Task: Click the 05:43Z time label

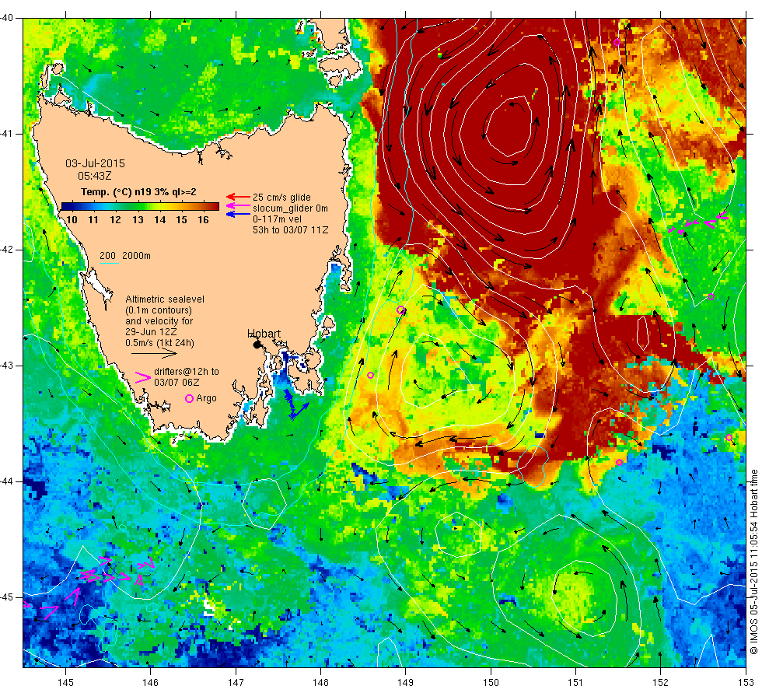Action: click(95, 176)
